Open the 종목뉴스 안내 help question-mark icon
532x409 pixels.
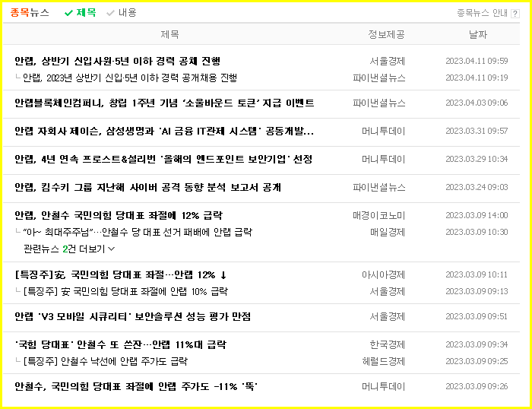tap(515, 14)
